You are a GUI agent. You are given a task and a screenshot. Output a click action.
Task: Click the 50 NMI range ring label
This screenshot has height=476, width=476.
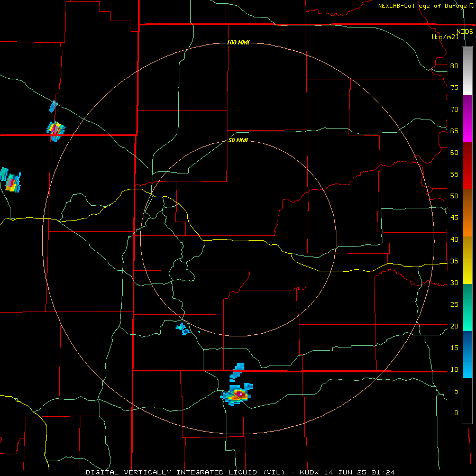click(238, 140)
